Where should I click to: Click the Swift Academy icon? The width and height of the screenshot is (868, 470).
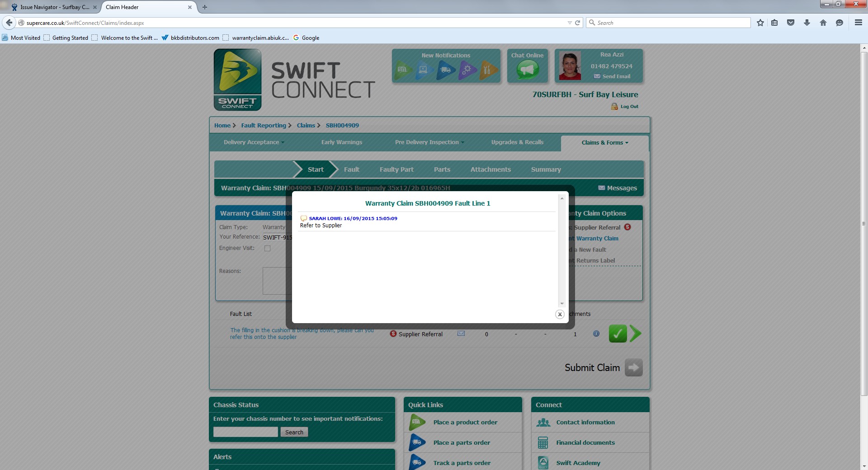click(543, 463)
